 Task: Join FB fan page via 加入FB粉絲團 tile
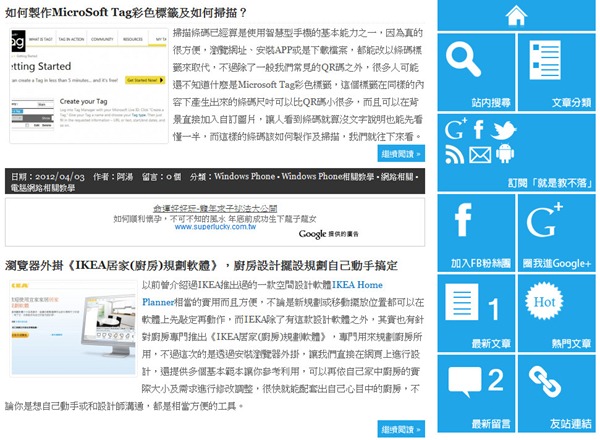pos(476,233)
